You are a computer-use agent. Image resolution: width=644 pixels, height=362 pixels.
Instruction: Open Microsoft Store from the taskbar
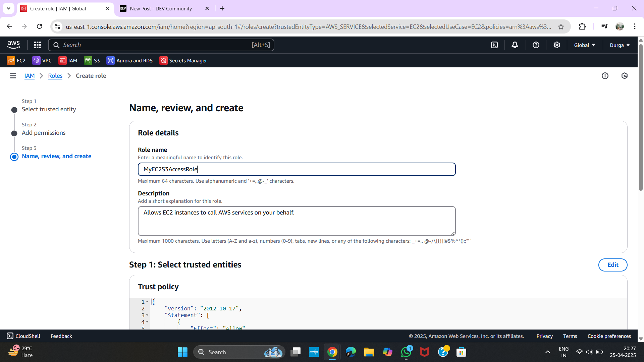click(x=461, y=352)
